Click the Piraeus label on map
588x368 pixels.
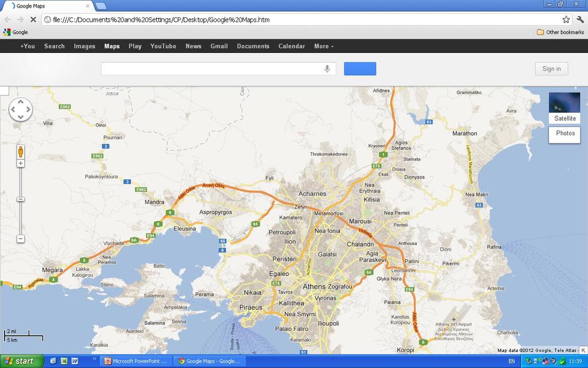[x=250, y=307]
